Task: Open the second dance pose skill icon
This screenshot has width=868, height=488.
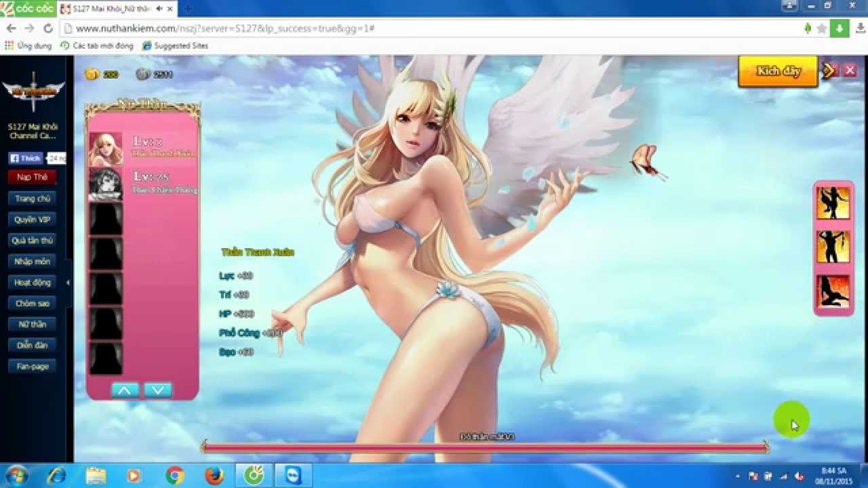Action: [x=833, y=247]
